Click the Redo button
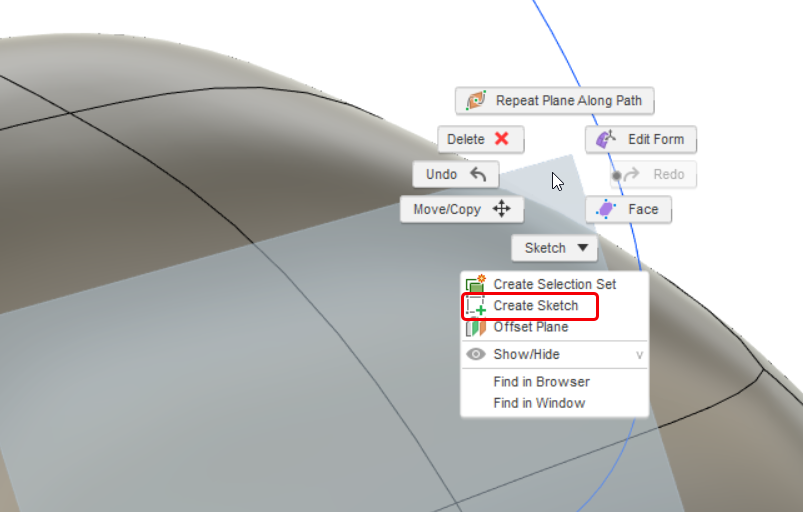 click(x=653, y=175)
